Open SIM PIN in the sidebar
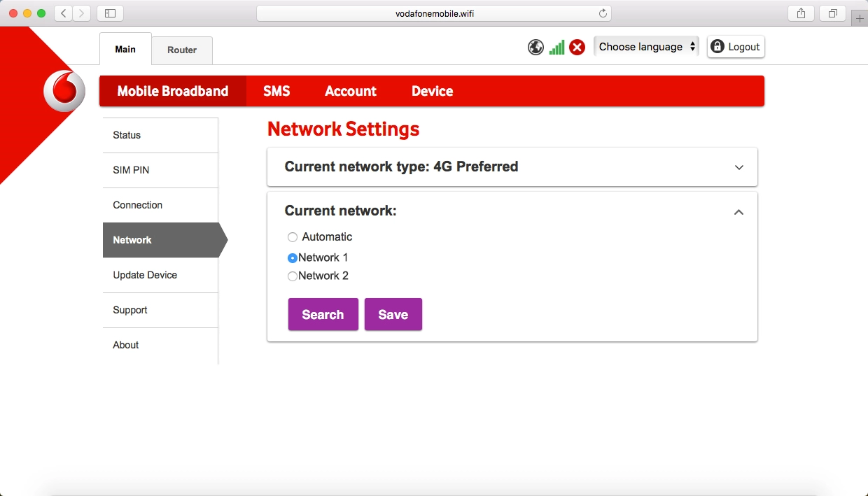868x496 pixels. coord(131,170)
